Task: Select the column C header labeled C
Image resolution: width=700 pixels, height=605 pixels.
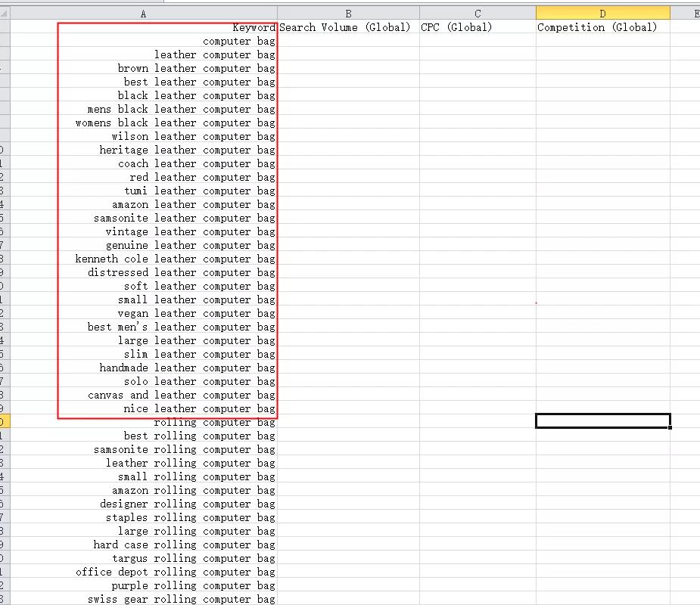Action: click(x=477, y=13)
